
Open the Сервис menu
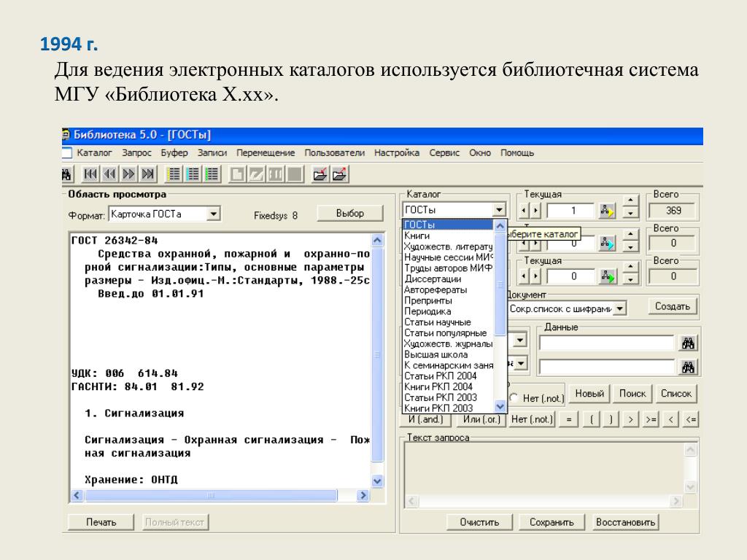coord(444,153)
